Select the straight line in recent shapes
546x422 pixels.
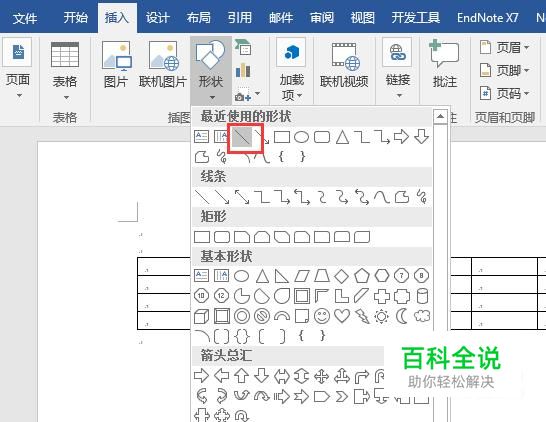click(x=242, y=137)
